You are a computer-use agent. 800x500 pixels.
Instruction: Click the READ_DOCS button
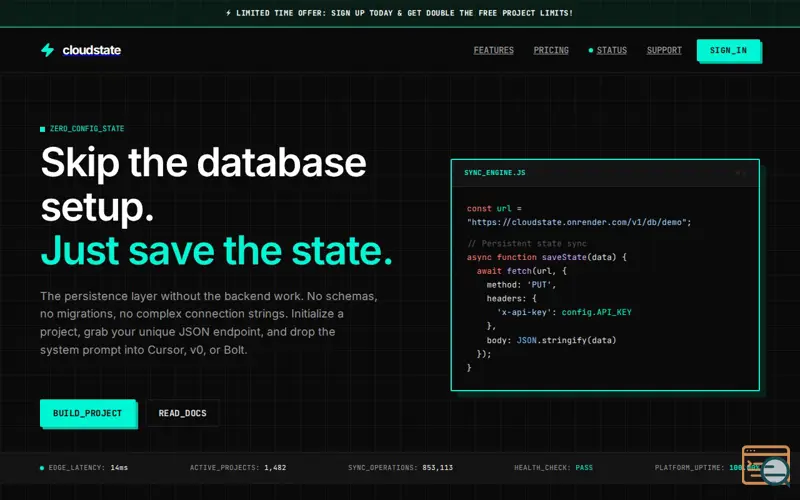click(183, 413)
